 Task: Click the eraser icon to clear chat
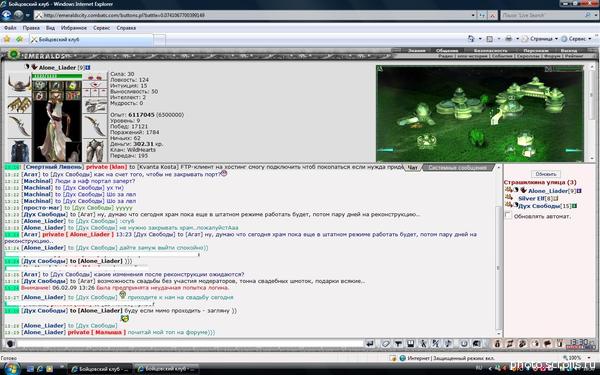tap(385, 344)
